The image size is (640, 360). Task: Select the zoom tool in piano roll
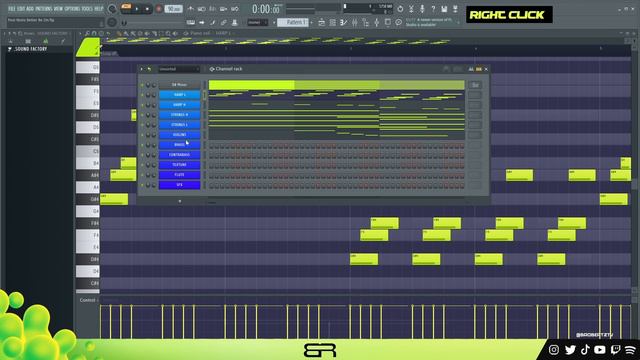[168, 33]
